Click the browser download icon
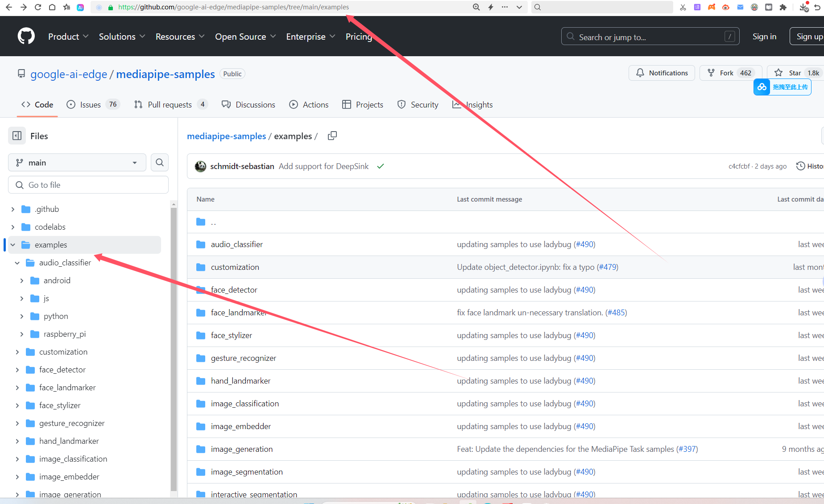Image resolution: width=824 pixels, height=504 pixels. pyautogui.click(x=803, y=7)
